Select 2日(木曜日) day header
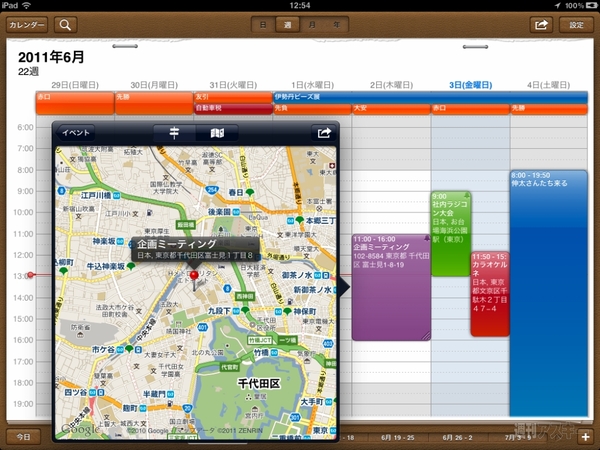The width and height of the screenshot is (600, 450). pyautogui.click(x=391, y=85)
